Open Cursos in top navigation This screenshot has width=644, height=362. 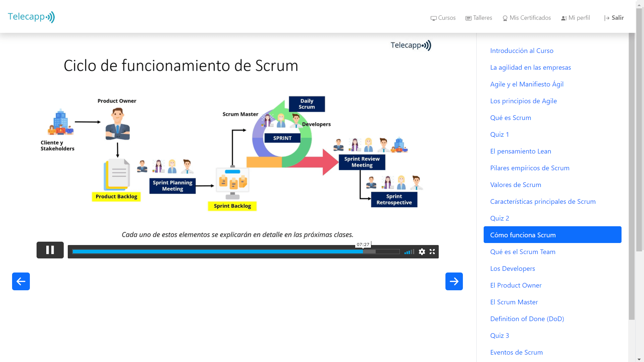(443, 18)
